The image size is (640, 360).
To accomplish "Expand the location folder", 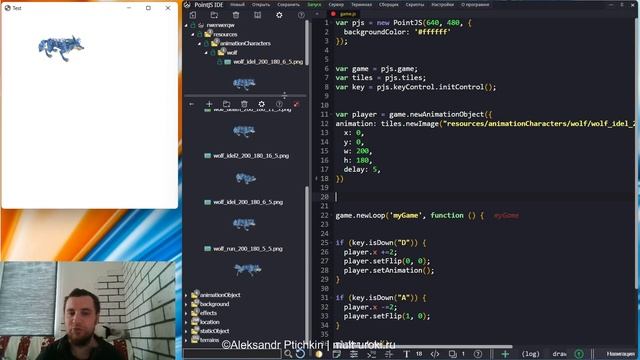I will point(187,322).
